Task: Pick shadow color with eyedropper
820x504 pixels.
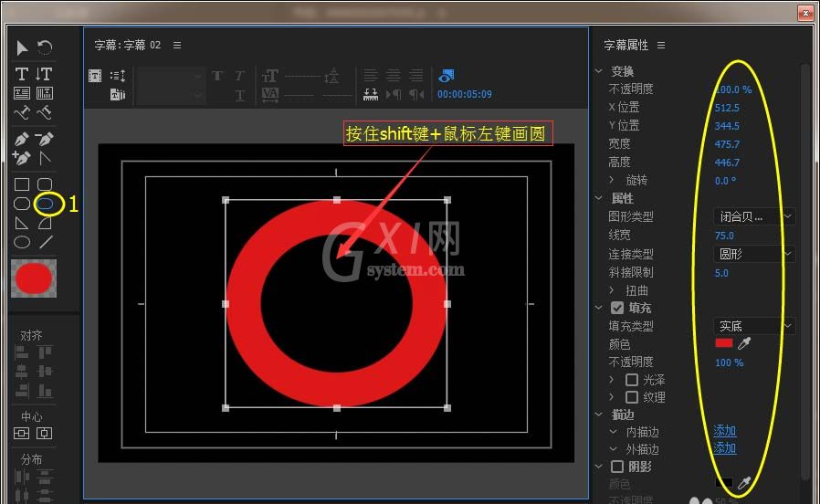Action: (x=744, y=483)
